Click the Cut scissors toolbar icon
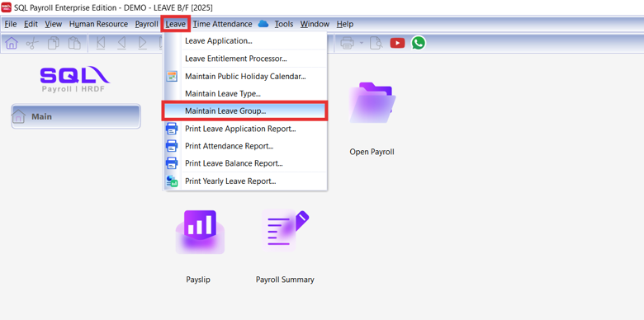644x320 pixels. click(x=32, y=43)
